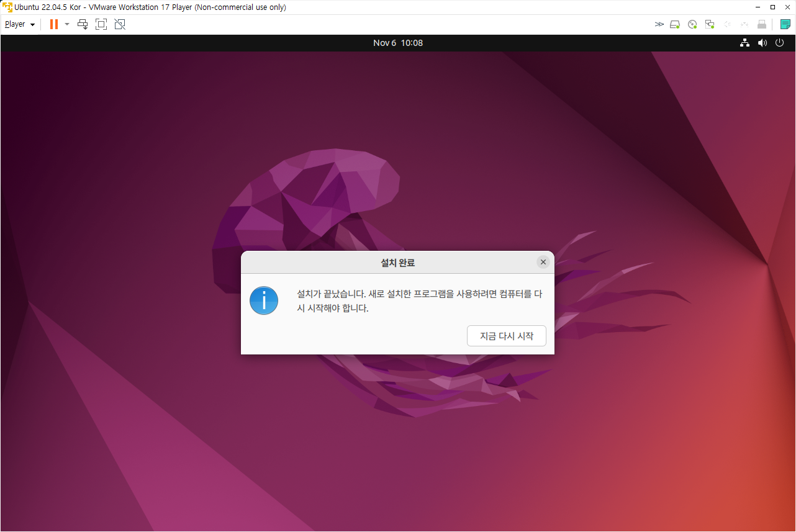The height and width of the screenshot is (532, 796).
Task: Click the network adapter device icon
Action: (x=710, y=24)
